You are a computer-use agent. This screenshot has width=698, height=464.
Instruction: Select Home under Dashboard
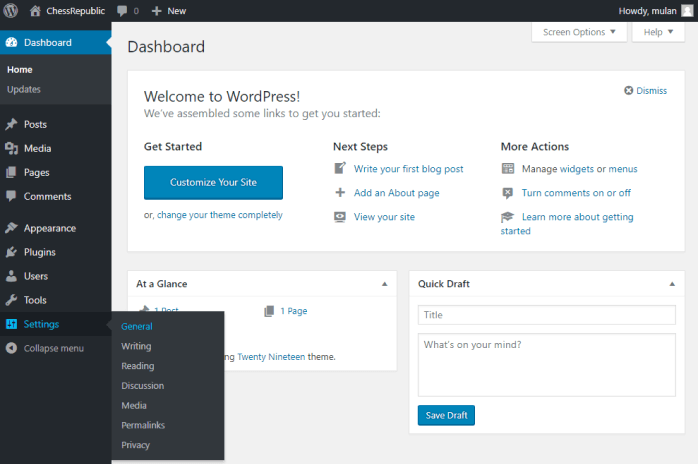pos(20,70)
